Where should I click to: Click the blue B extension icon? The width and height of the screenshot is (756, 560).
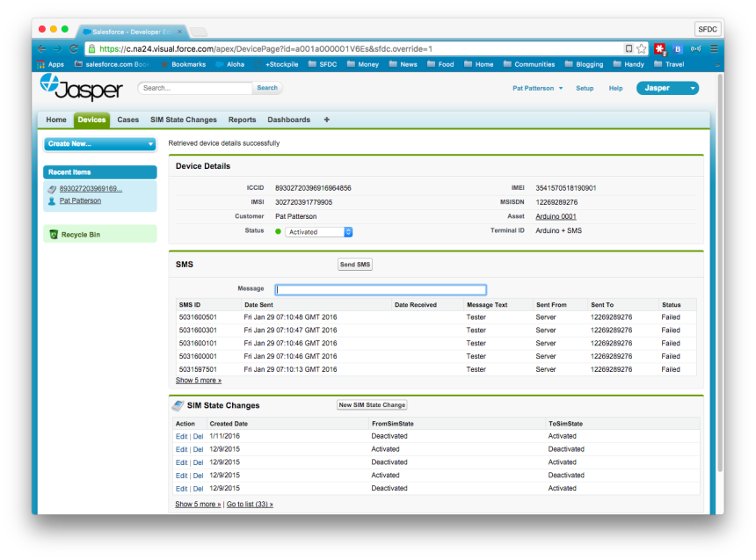(678, 48)
